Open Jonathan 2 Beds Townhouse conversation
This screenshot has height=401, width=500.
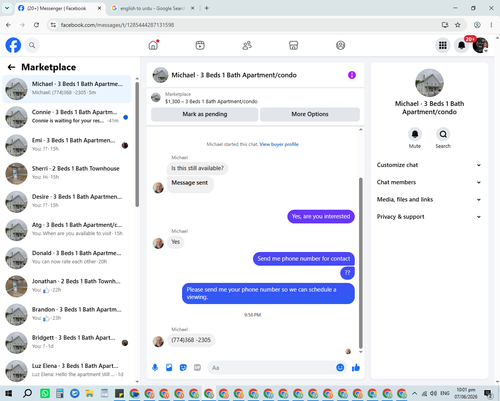[67, 286]
